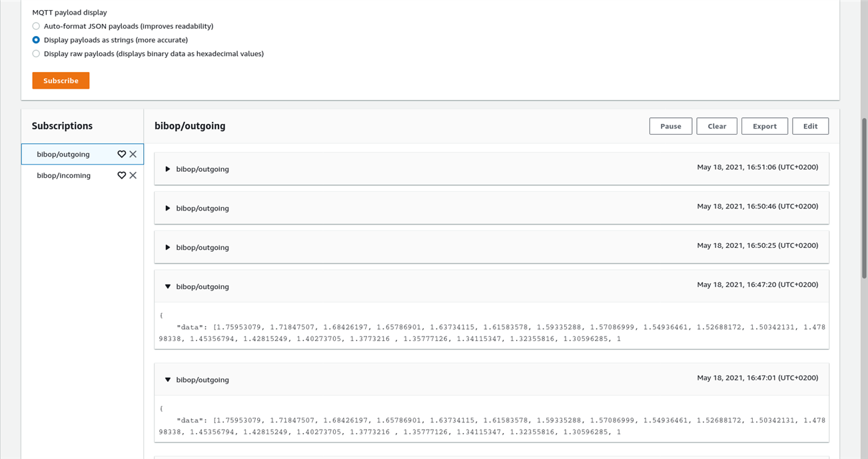Select Display raw payloads radio option
The image size is (868, 459).
point(36,54)
